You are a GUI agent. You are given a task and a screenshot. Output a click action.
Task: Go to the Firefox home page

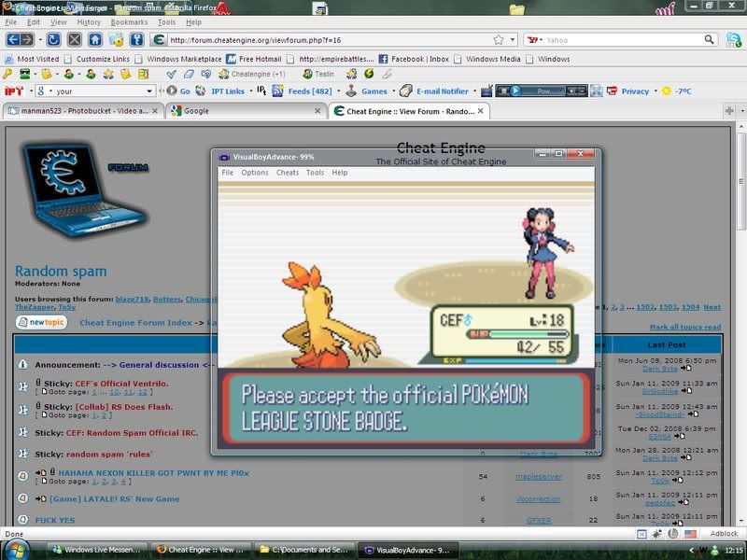click(94, 40)
